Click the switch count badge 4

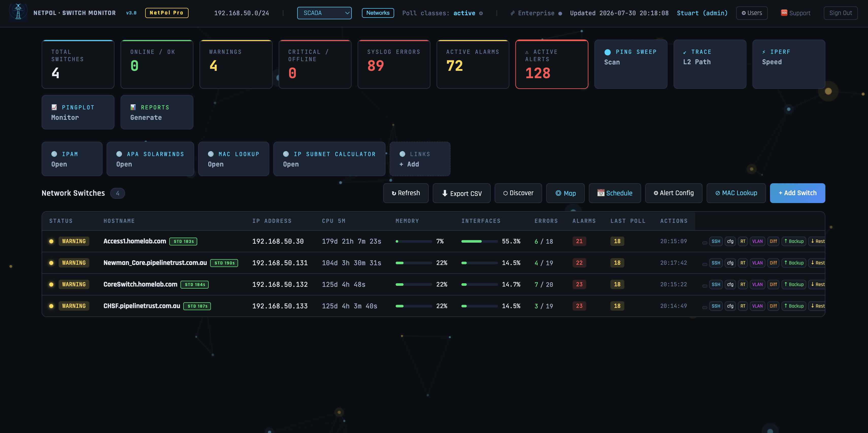[118, 193]
